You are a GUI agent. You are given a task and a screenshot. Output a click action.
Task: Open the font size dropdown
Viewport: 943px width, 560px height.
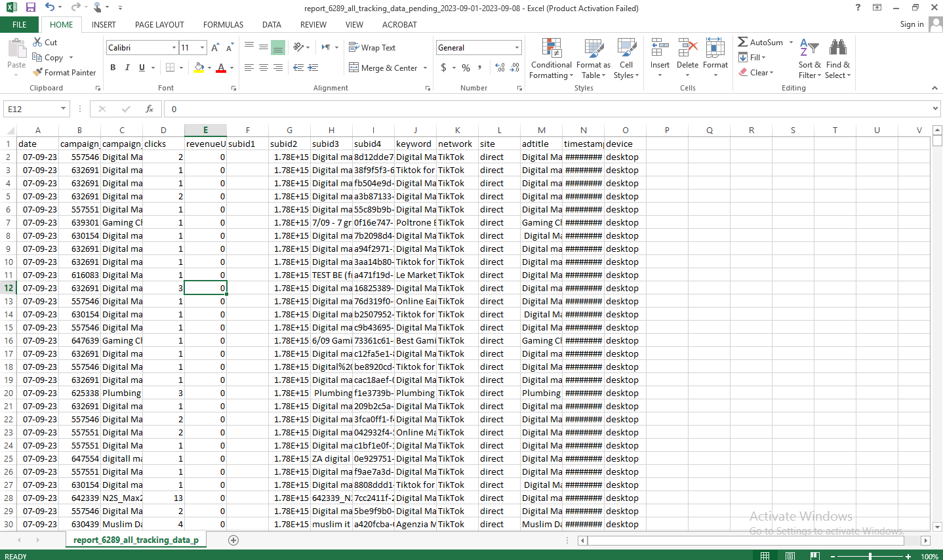(x=203, y=48)
